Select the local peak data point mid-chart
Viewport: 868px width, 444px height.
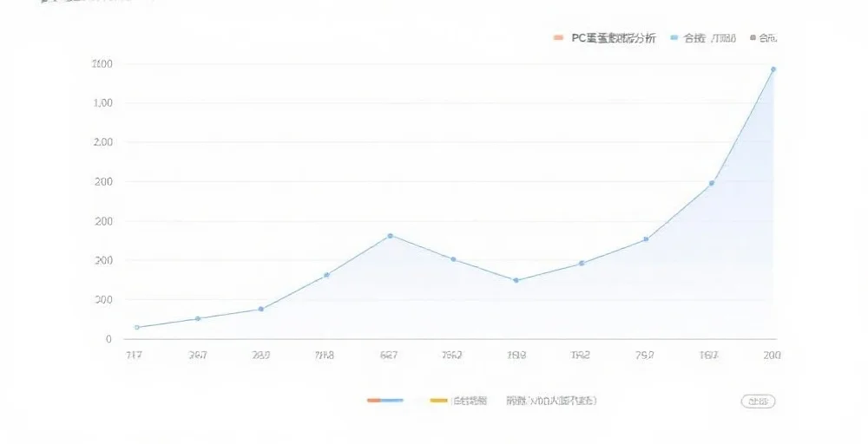click(390, 236)
